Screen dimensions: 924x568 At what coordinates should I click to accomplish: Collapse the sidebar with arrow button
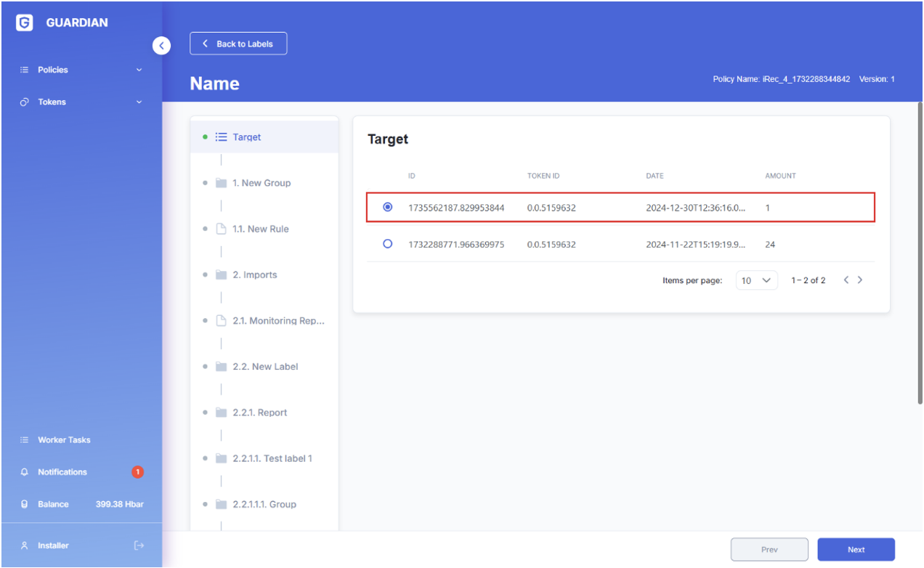[161, 46]
